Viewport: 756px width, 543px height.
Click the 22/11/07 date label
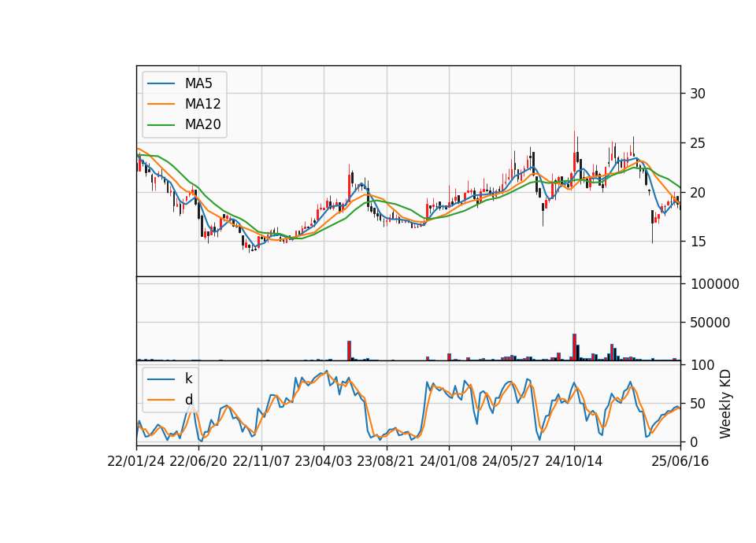click(261, 461)
